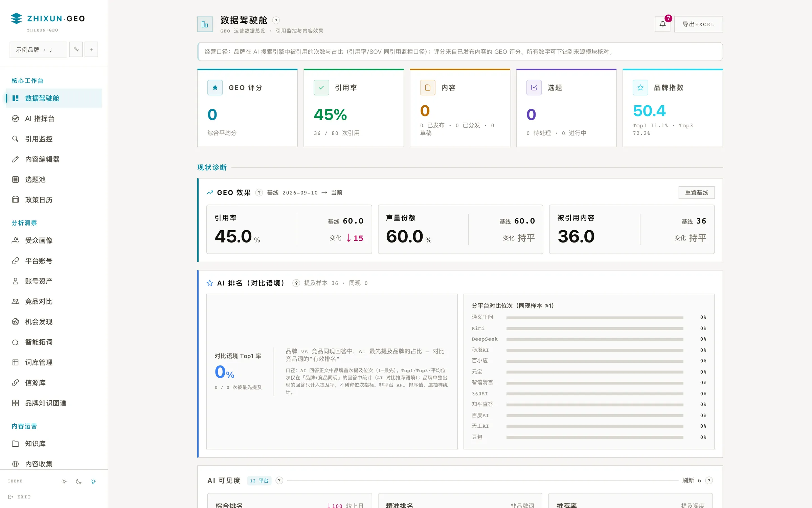
Task: Click the 对比语境 Top1 率 0% value
Action: pos(225,372)
